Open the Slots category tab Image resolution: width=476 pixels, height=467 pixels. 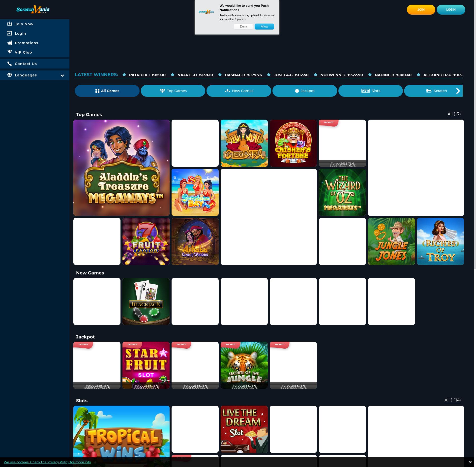[370, 91]
